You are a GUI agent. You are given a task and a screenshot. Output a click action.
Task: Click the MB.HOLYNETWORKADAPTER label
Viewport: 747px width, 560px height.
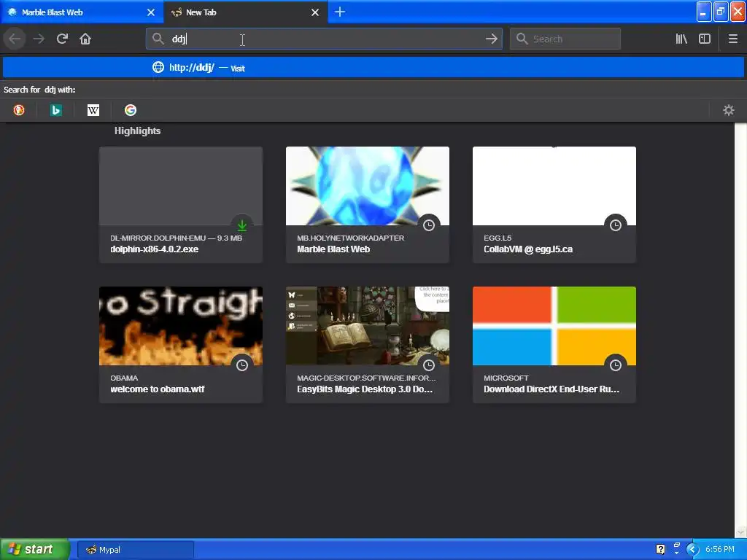point(350,238)
